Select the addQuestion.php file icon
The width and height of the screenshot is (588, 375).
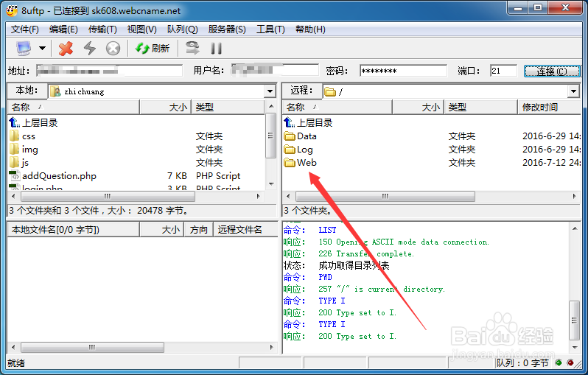tap(15, 175)
